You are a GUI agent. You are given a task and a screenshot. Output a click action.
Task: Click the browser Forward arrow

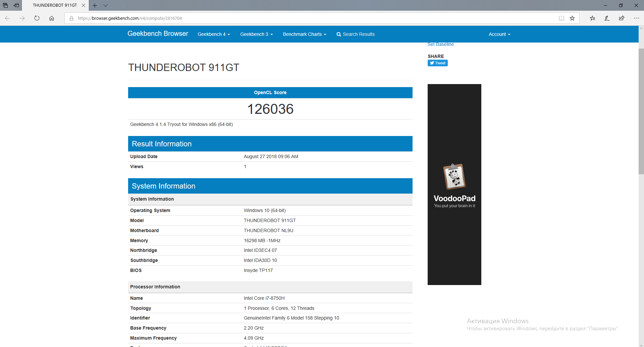coord(22,18)
